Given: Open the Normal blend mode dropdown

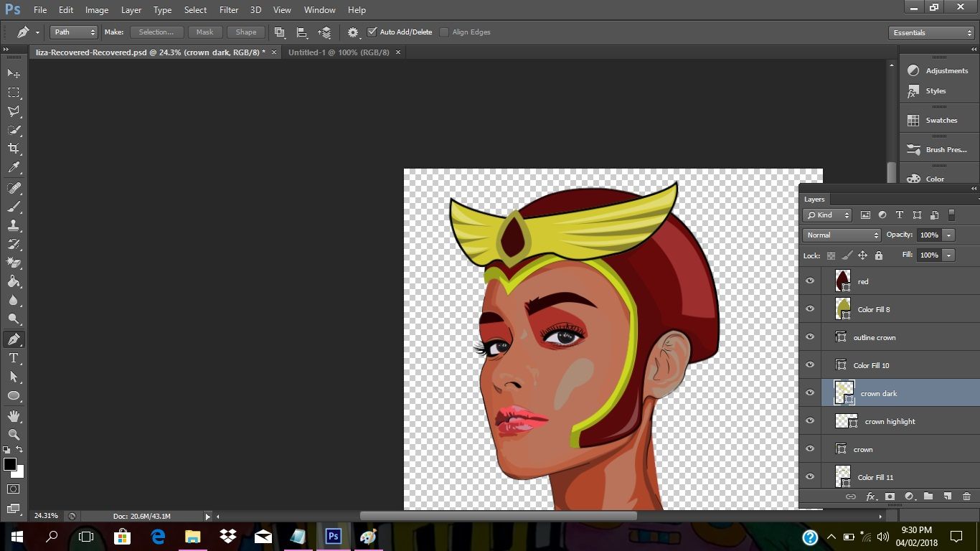Looking at the screenshot, I should tap(842, 235).
